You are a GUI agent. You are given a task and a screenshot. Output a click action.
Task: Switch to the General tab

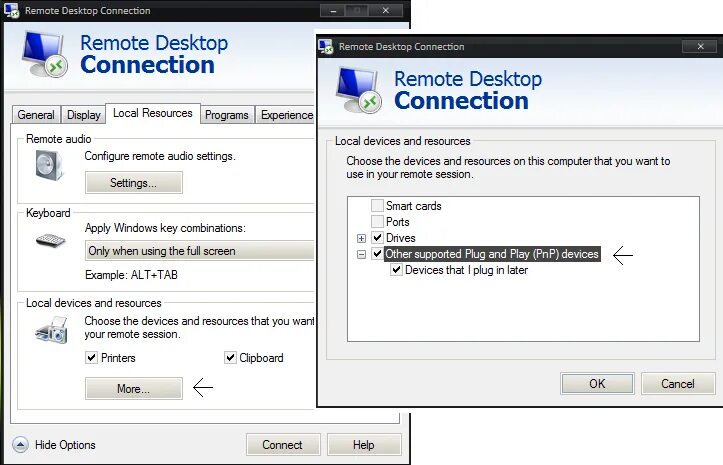pyautogui.click(x=36, y=115)
